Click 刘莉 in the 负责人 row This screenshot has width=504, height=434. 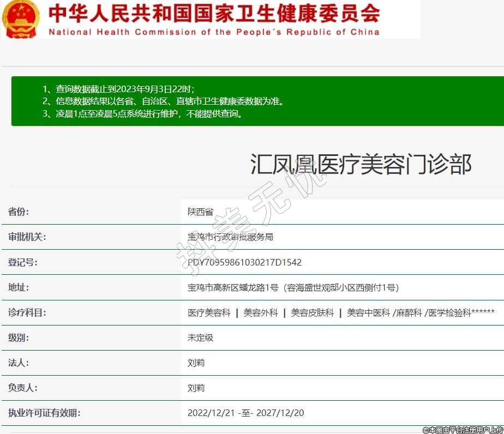tap(196, 388)
